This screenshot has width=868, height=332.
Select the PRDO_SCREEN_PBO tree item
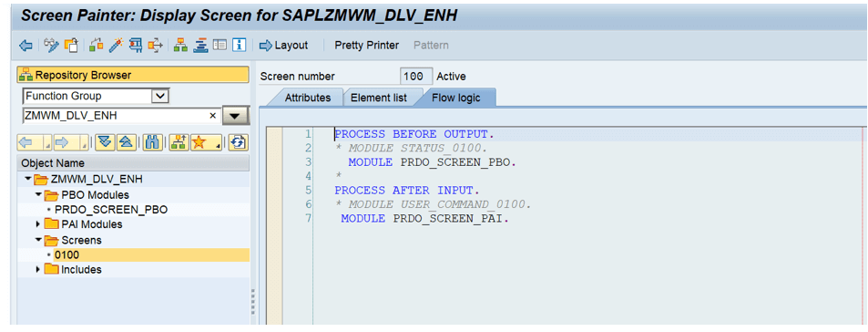(111, 210)
